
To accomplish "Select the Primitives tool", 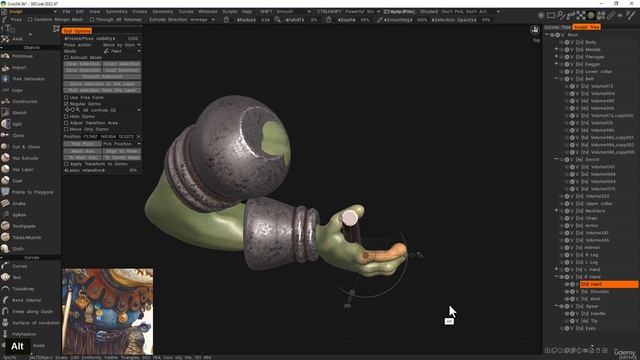I will [x=22, y=56].
